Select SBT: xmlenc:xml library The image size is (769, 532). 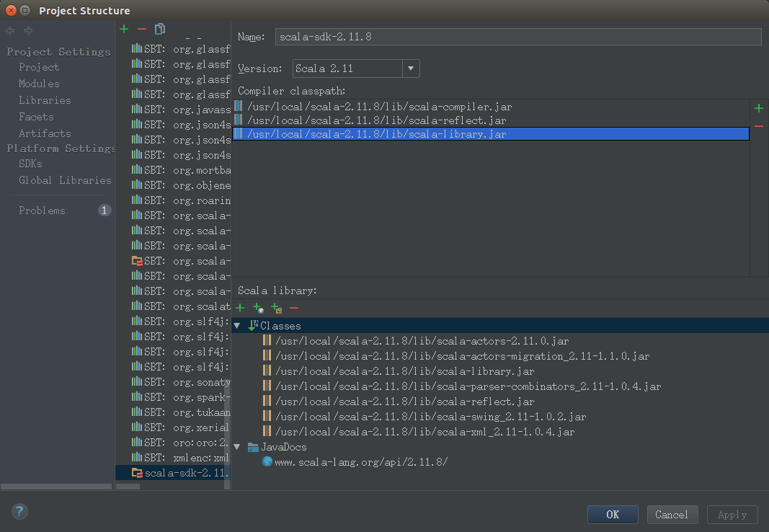tap(181, 458)
